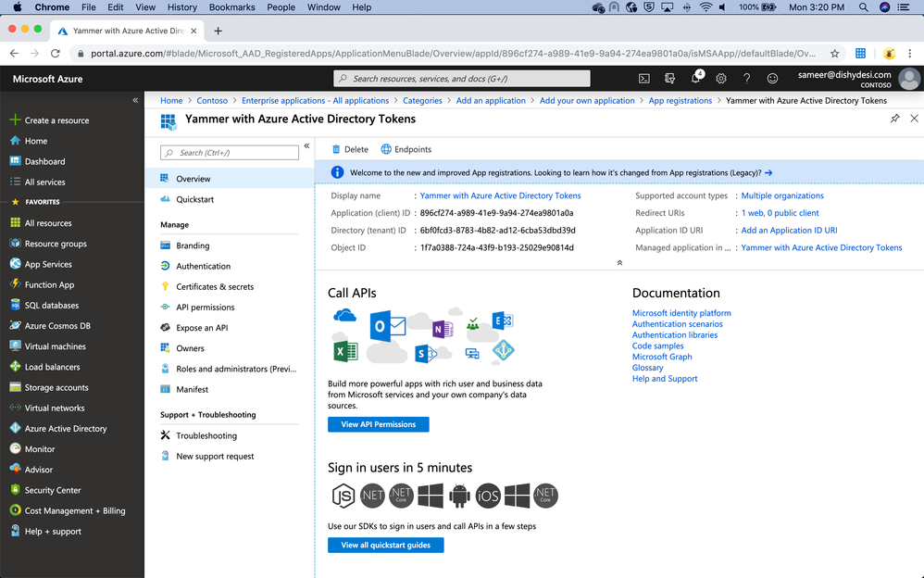Click View API Permissions button
Image resolution: width=924 pixels, height=578 pixels.
tap(379, 424)
